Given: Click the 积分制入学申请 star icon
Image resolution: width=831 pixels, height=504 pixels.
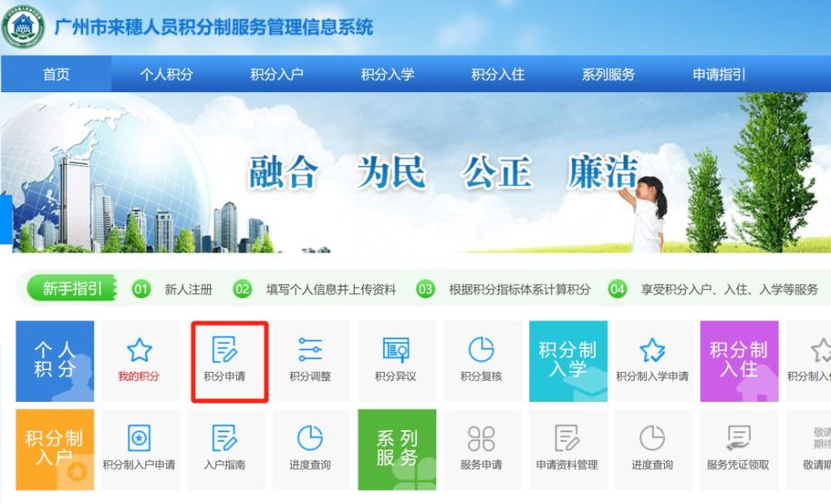Looking at the screenshot, I should coord(652,350).
